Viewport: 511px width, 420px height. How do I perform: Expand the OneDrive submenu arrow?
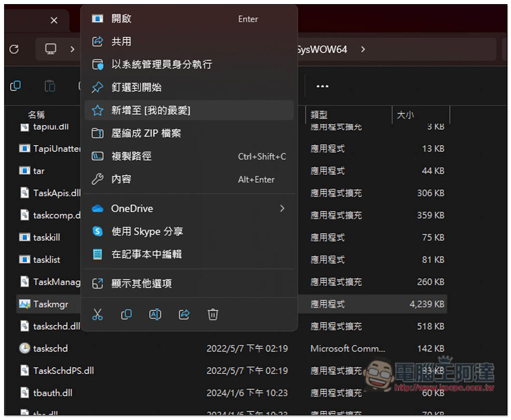(x=282, y=208)
